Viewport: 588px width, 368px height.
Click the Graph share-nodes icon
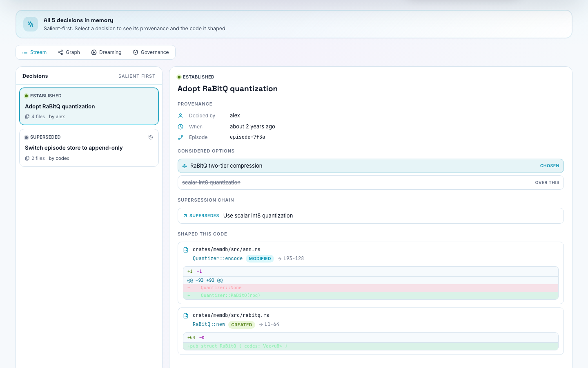tap(60, 52)
